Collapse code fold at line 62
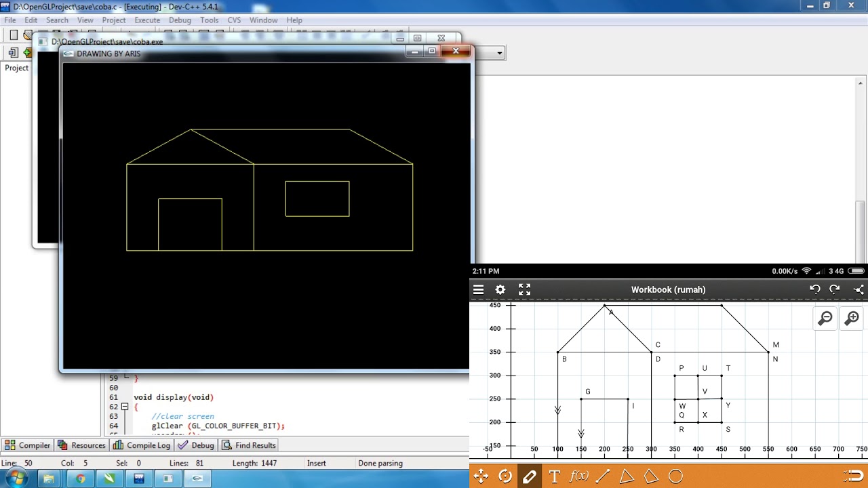This screenshot has width=868, height=488. coord(125,407)
